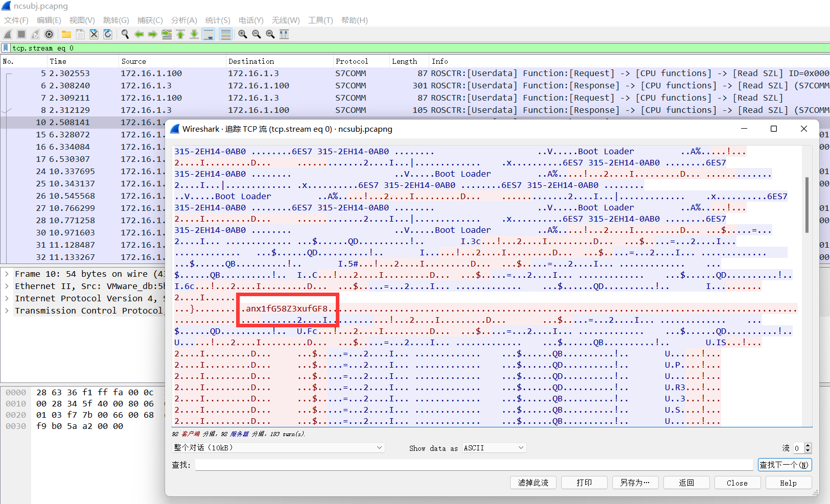This screenshot has height=504, width=830.
Task: Select packet 32 at time 11.133267
Action: (82, 257)
